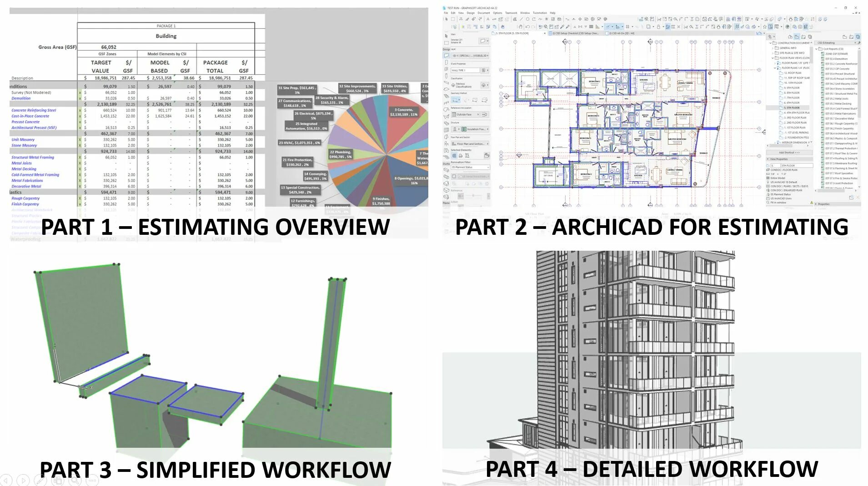This screenshot has height=486, width=868.
Task: Activate the Window tool in the toolbox
Action: click(x=446, y=69)
